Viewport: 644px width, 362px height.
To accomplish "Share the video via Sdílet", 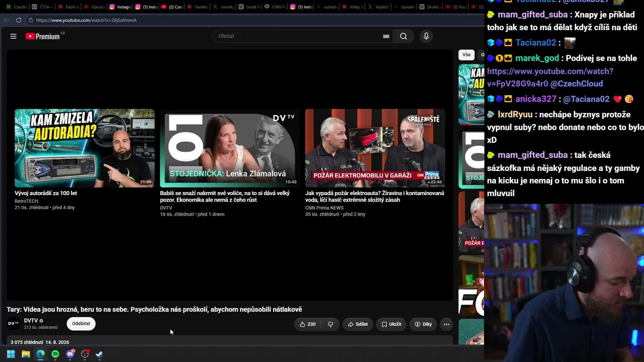I will (x=358, y=324).
